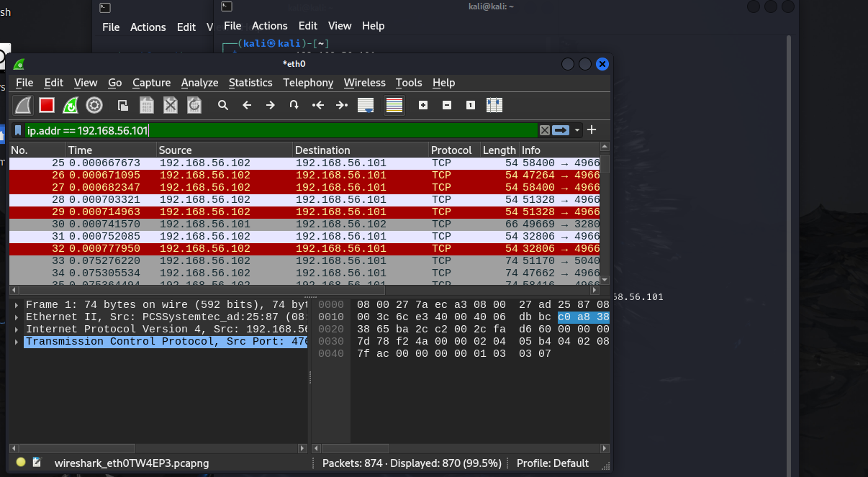Open Wireshark Go menu
The height and width of the screenshot is (477, 868).
(x=115, y=83)
